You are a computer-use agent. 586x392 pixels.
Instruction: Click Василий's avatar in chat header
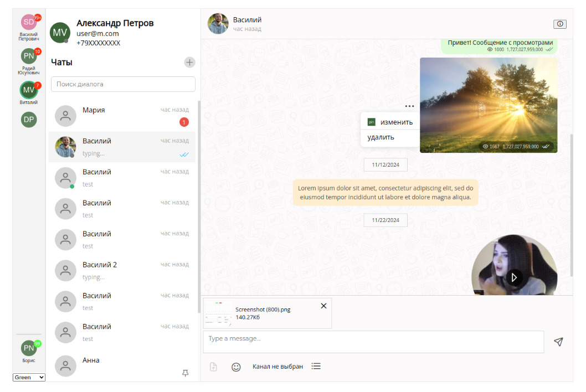click(x=218, y=24)
